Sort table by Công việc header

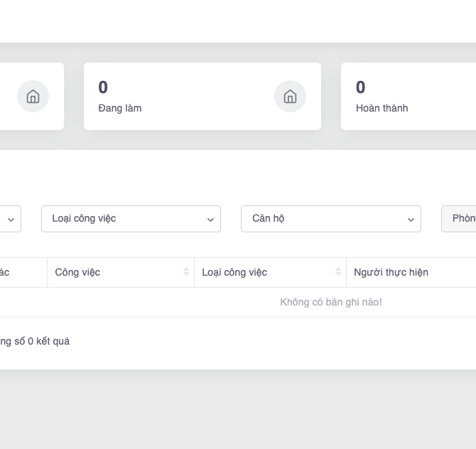[77, 272]
